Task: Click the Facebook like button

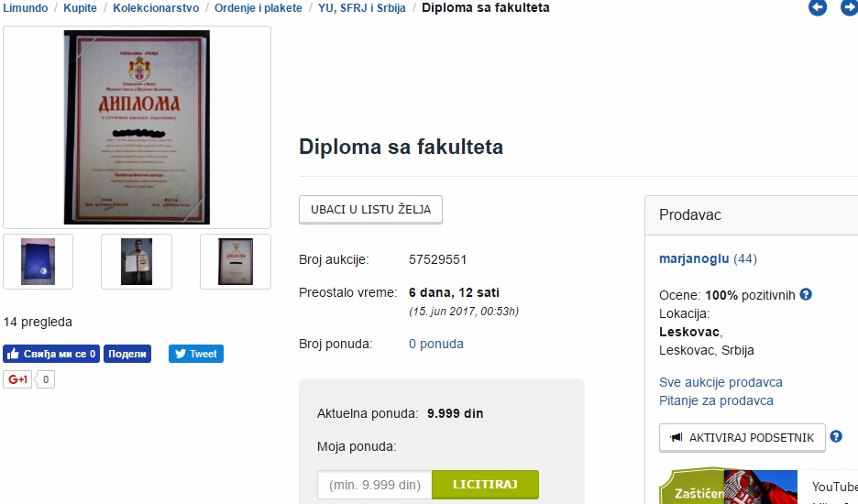Action: [x=51, y=354]
